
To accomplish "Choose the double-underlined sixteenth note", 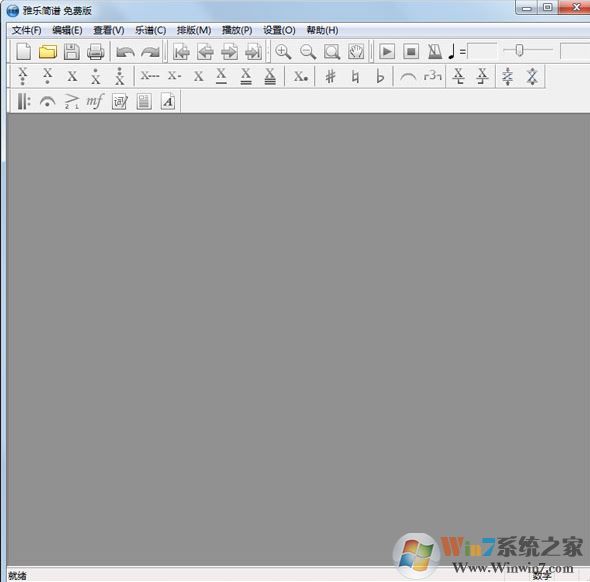I will [246, 76].
